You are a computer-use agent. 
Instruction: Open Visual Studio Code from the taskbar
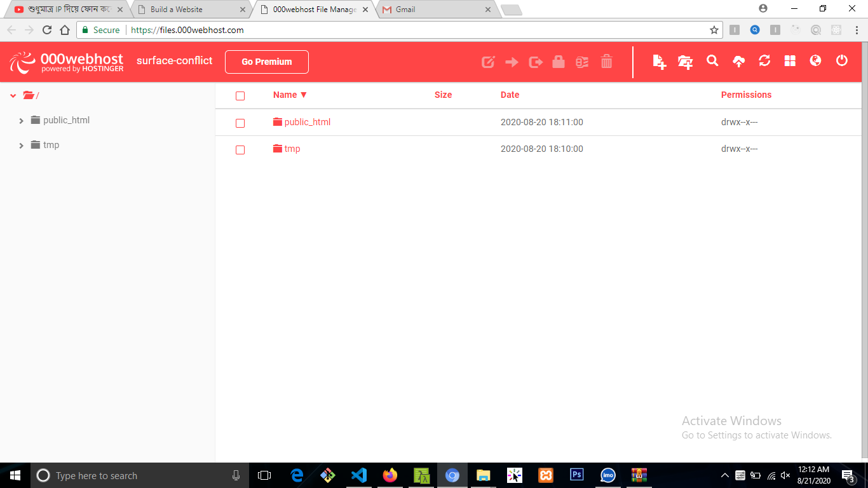coord(359,475)
